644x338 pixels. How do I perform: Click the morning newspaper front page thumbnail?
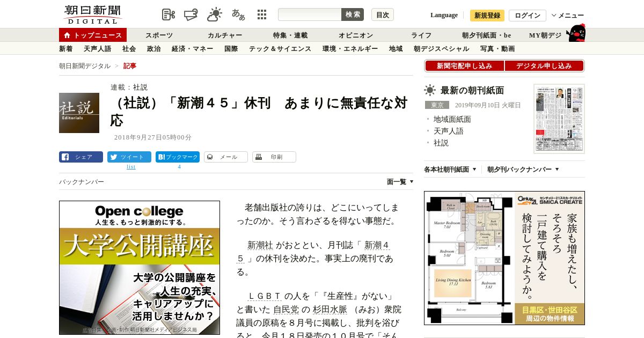(x=559, y=119)
